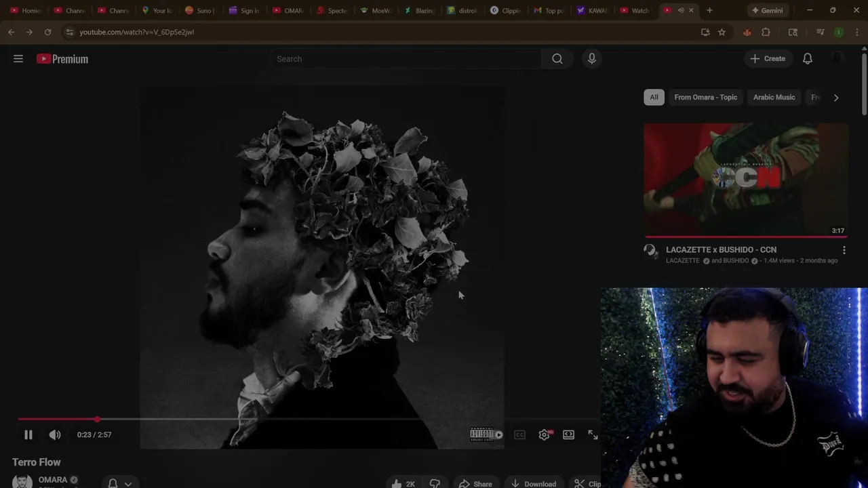Screen dimensions: 868x488
Task: Toggle closed captions CC button
Action: [519, 434]
